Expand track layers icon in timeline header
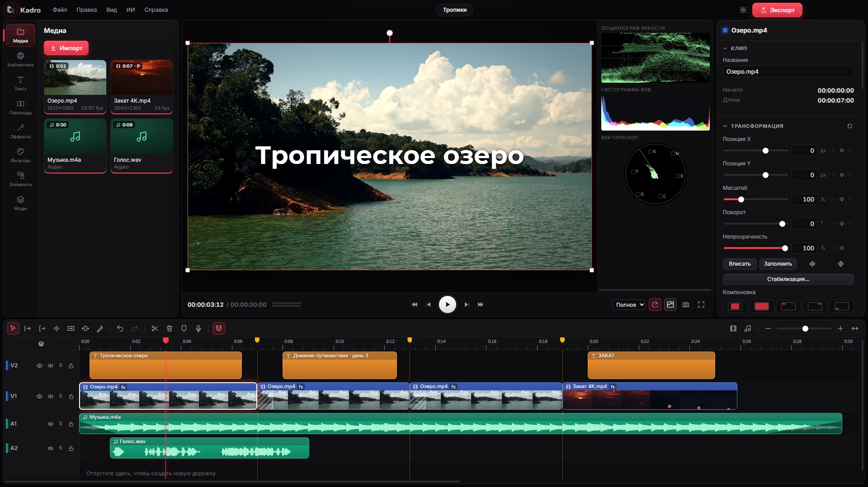868x487 pixels. [x=41, y=344]
